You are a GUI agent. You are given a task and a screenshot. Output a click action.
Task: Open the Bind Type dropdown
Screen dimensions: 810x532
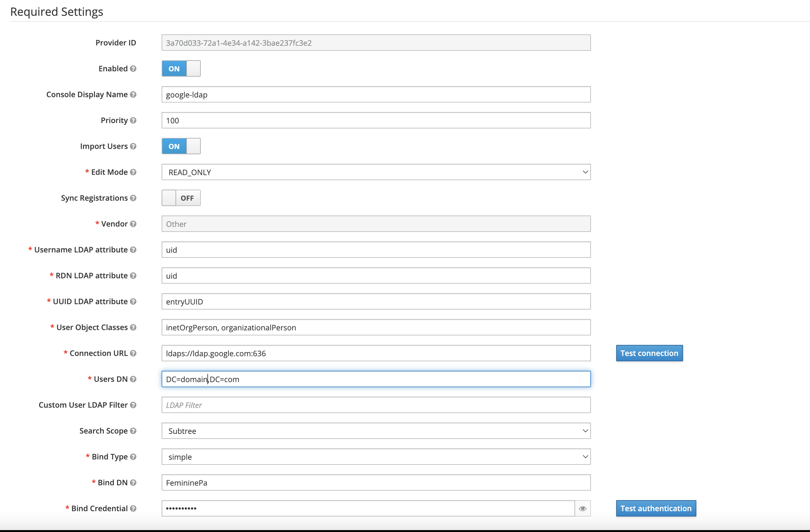click(x=376, y=457)
